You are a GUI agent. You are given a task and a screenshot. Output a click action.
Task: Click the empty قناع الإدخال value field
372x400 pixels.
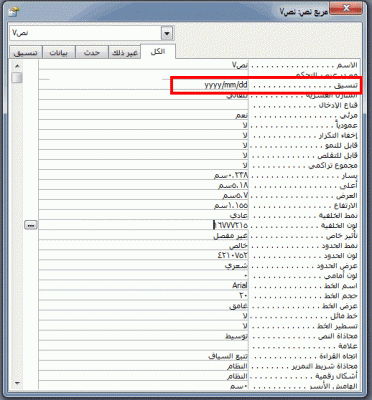(x=143, y=105)
